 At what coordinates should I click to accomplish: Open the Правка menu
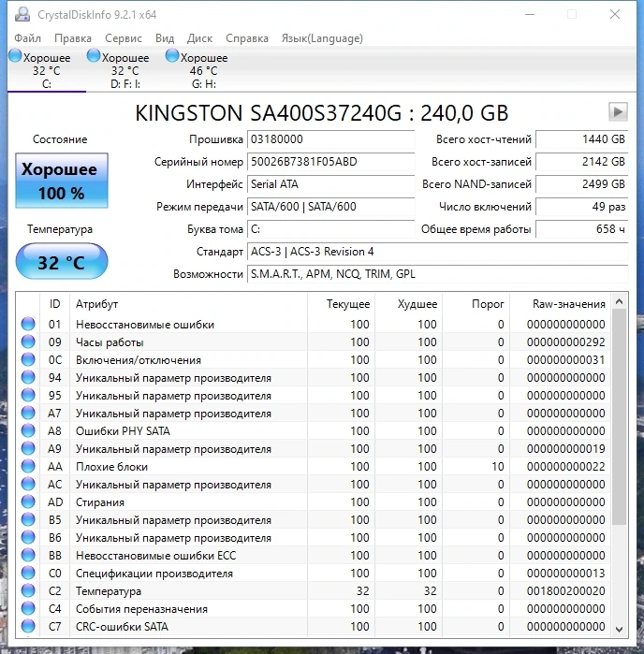[73, 38]
